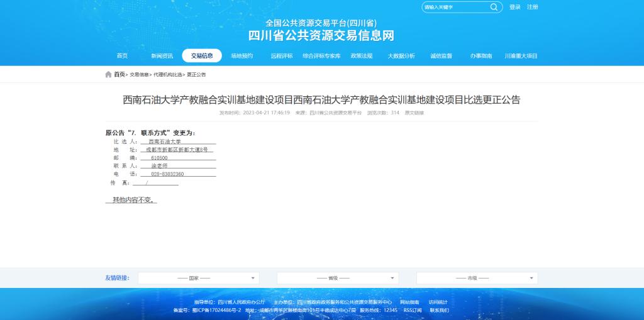Click the 浏览次数 314 view count

pos(383,113)
